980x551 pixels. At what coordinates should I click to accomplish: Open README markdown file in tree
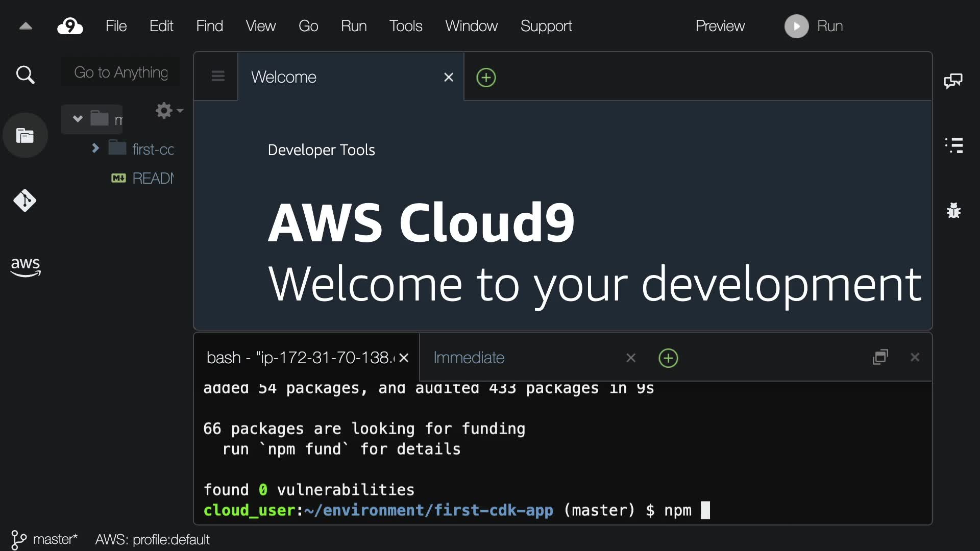[x=152, y=178]
